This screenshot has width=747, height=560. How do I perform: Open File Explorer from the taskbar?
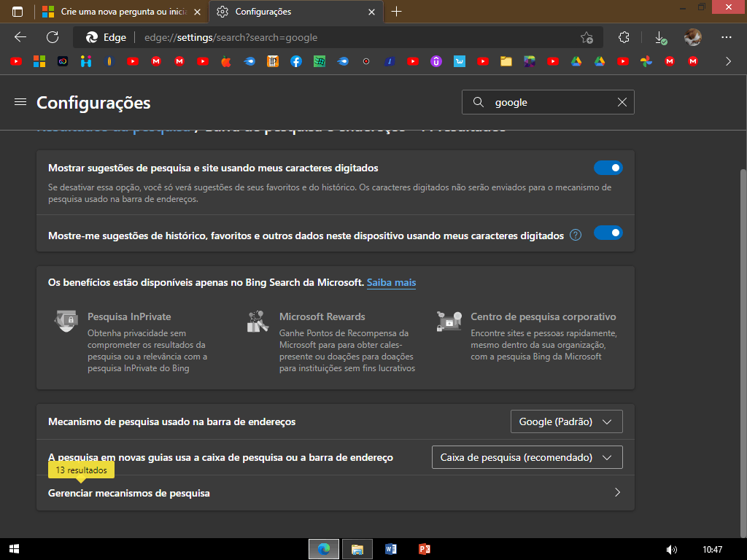tap(357, 549)
